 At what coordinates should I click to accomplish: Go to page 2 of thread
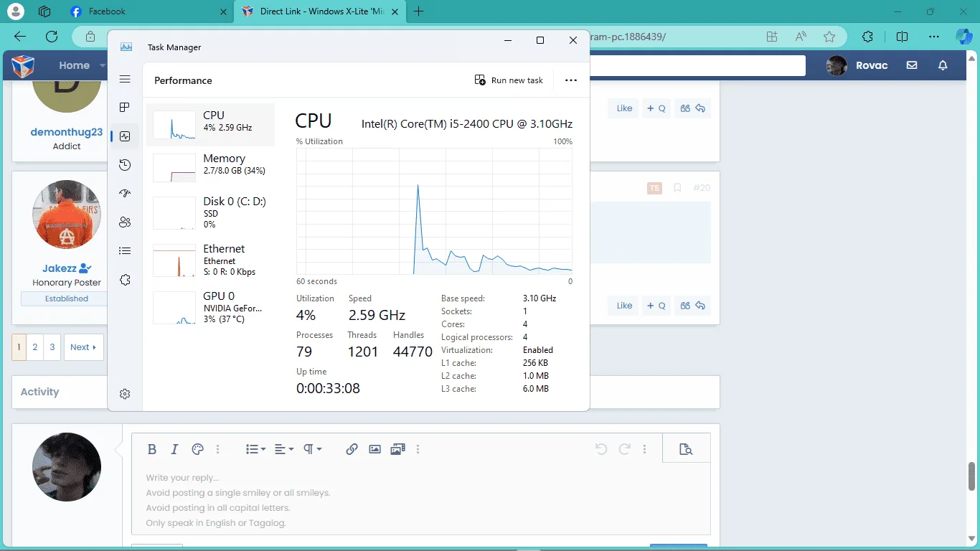pos(34,347)
